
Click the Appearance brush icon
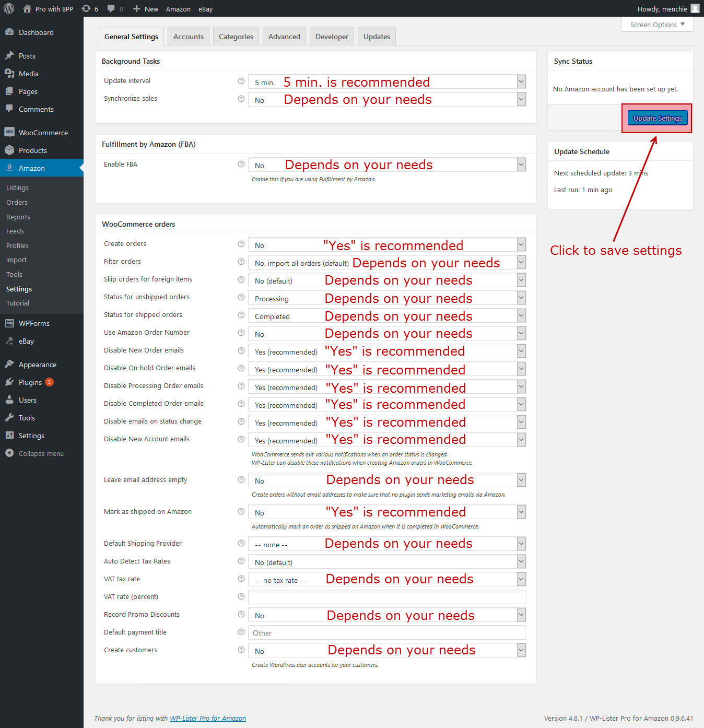click(9, 364)
